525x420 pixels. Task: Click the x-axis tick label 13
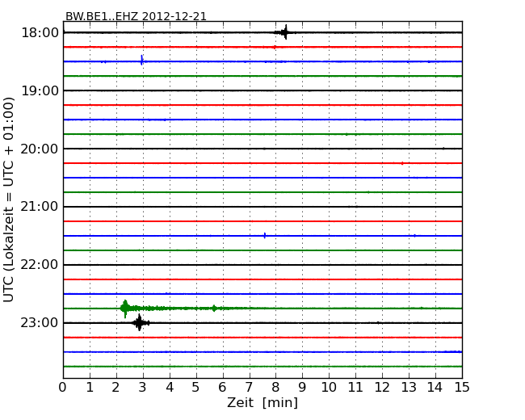pyautogui.click(x=409, y=388)
